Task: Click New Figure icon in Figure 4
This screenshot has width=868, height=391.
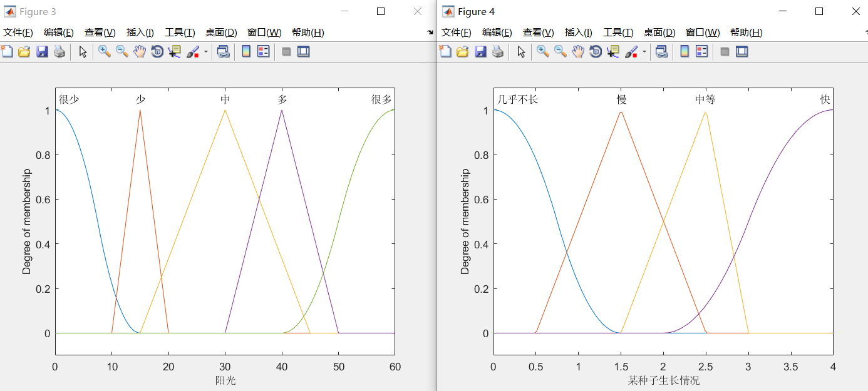Action: [445, 52]
